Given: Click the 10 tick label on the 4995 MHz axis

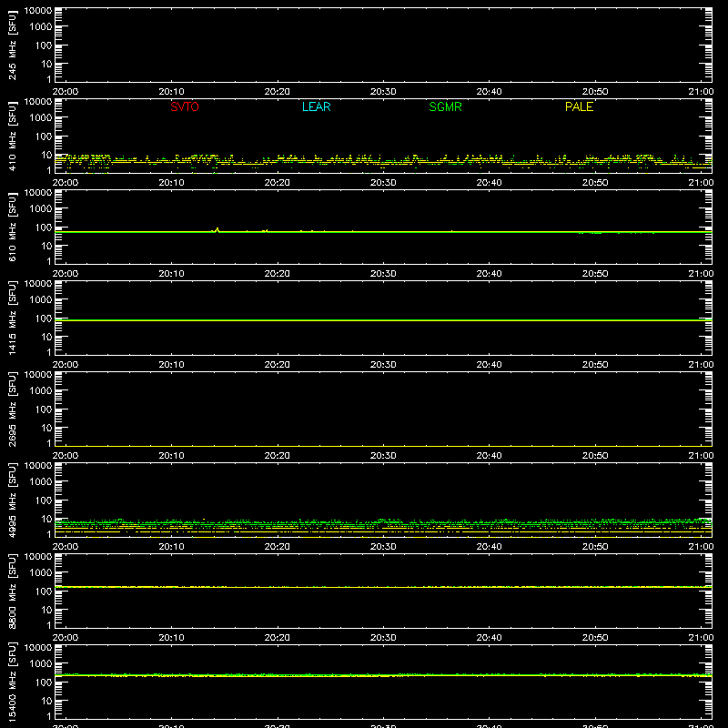Looking at the screenshot, I should click(x=46, y=519).
